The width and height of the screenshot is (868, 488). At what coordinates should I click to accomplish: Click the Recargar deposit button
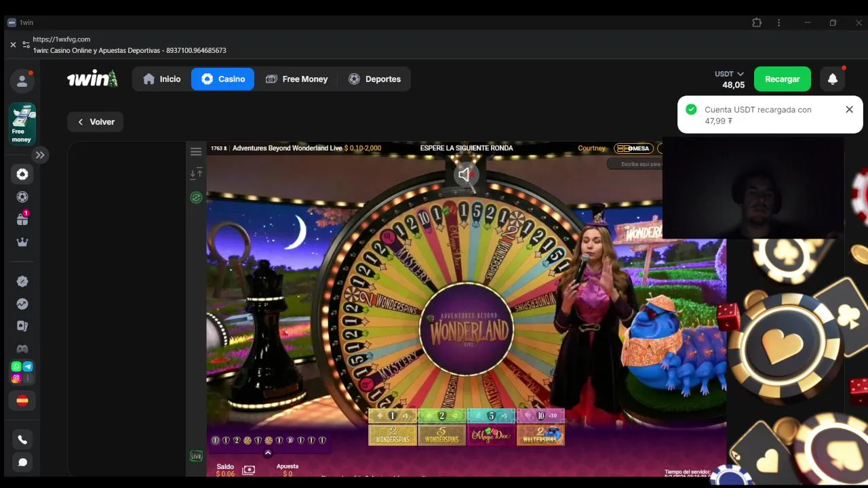(782, 79)
